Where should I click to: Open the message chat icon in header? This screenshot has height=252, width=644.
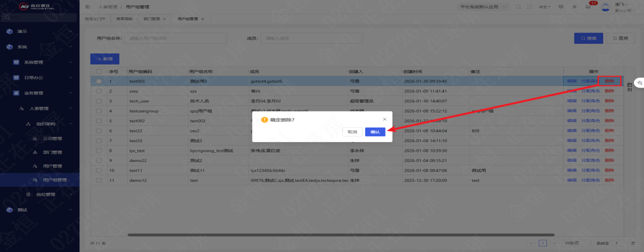tap(561, 7)
